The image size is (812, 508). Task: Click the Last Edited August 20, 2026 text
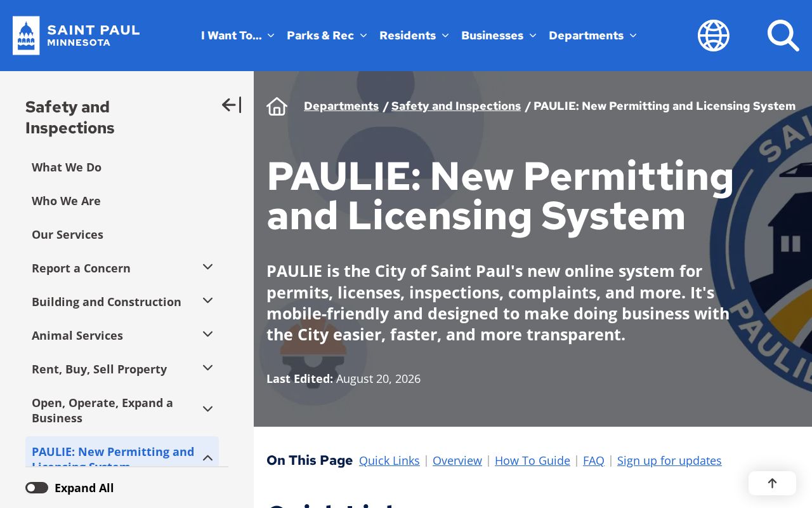(343, 378)
